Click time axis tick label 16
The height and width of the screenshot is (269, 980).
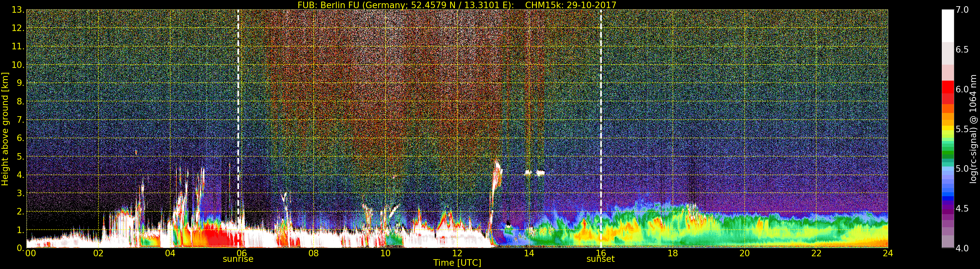coord(601,253)
